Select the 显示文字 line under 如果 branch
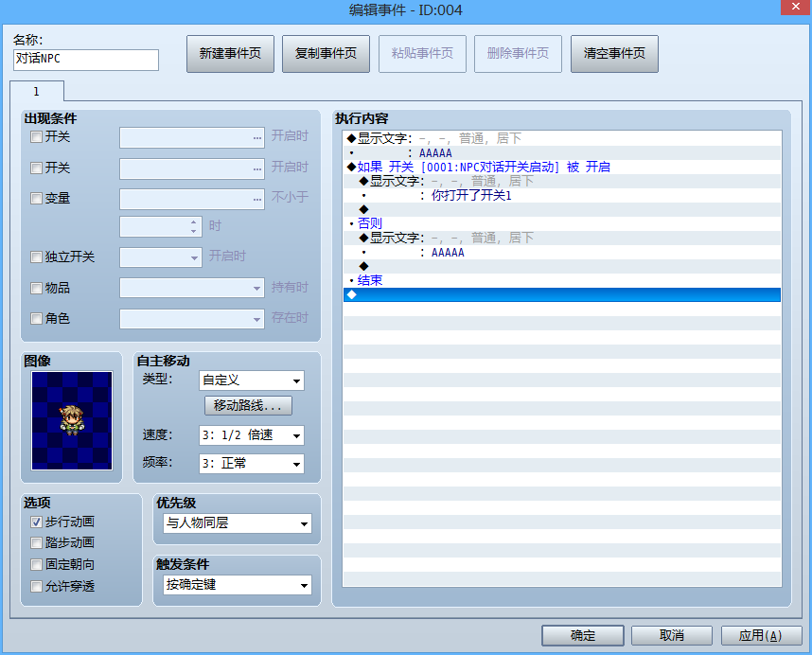The image size is (812, 655). (x=562, y=181)
